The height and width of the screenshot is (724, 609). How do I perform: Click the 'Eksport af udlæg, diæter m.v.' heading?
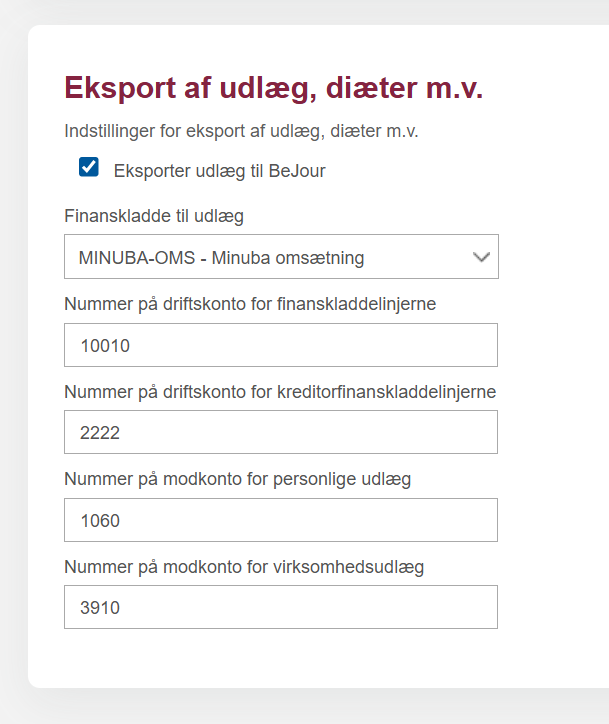point(273,88)
